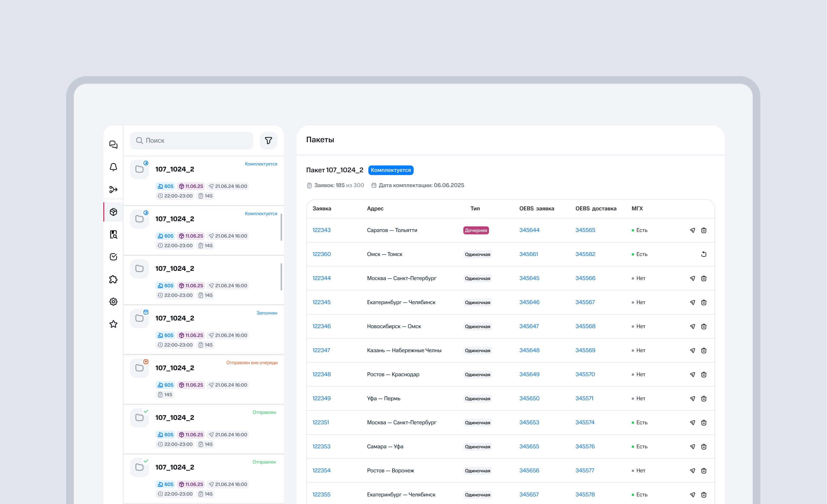Open notifications bell in sidebar
Image resolution: width=827 pixels, height=504 pixels.
pos(114,167)
